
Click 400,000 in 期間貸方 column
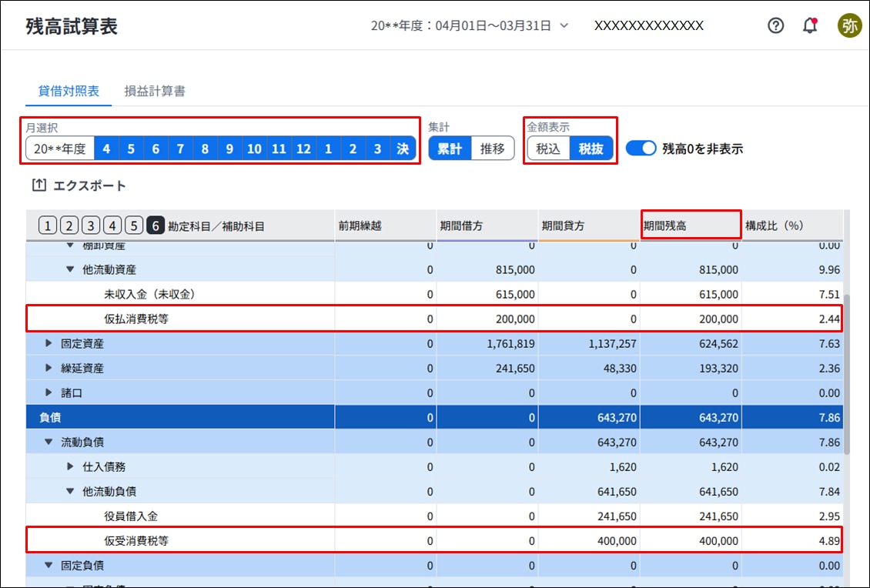coord(617,541)
